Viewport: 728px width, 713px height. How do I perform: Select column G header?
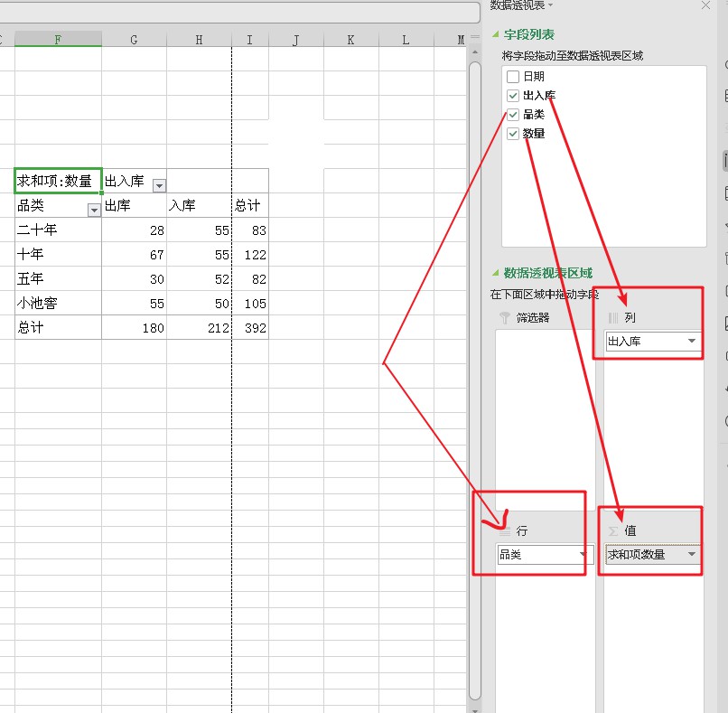pyautogui.click(x=134, y=40)
